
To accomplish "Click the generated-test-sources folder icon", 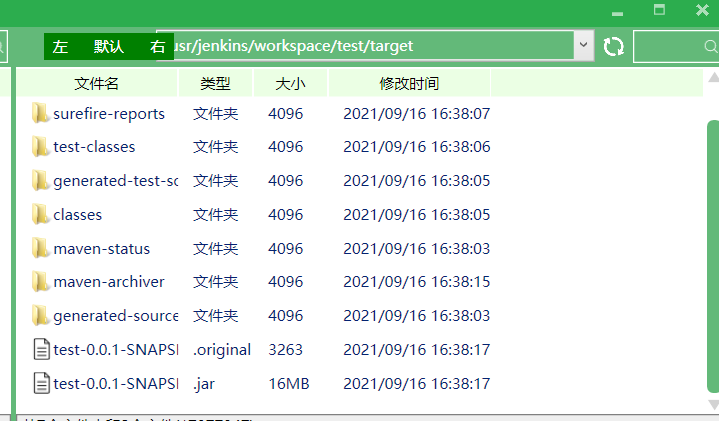I will [40, 181].
